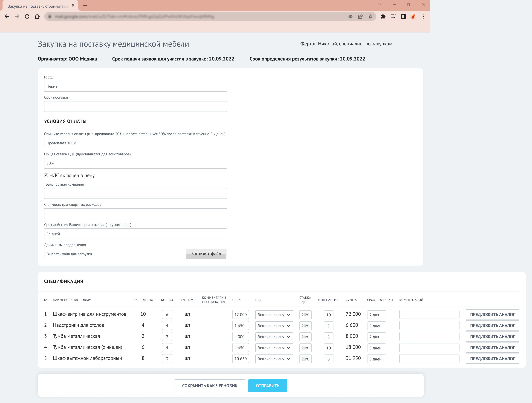This screenshot has height=403, width=532.
Task: Click Загрузить файл upload button
Action: pyautogui.click(x=206, y=254)
